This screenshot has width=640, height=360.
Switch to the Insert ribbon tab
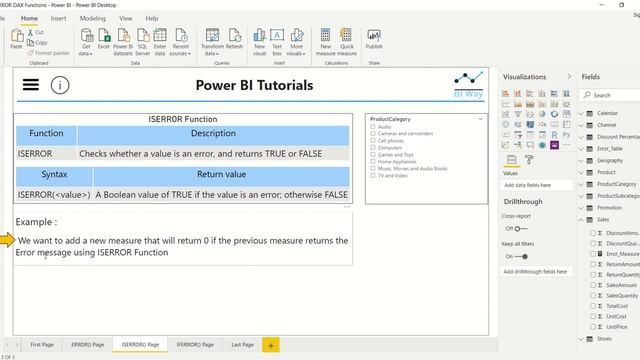click(x=58, y=18)
